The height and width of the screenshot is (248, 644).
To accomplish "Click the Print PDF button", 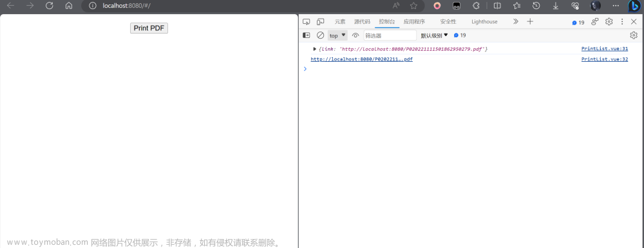I will 149,28.
